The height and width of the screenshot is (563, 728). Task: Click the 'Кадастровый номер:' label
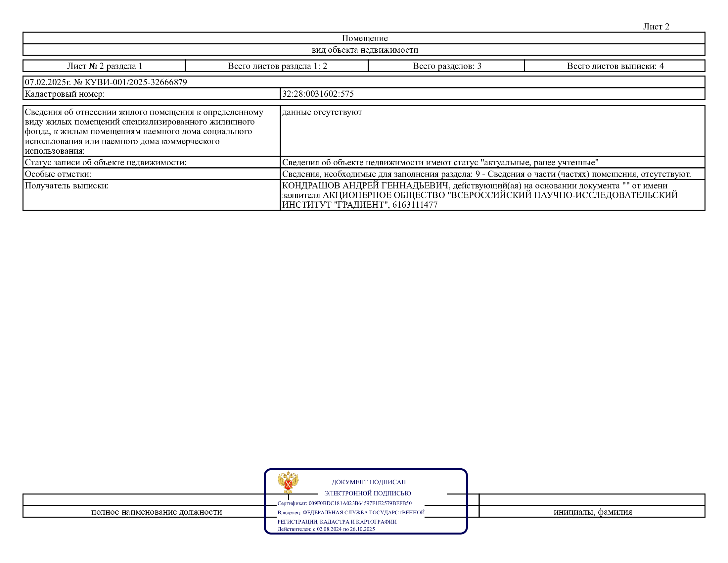coord(65,94)
